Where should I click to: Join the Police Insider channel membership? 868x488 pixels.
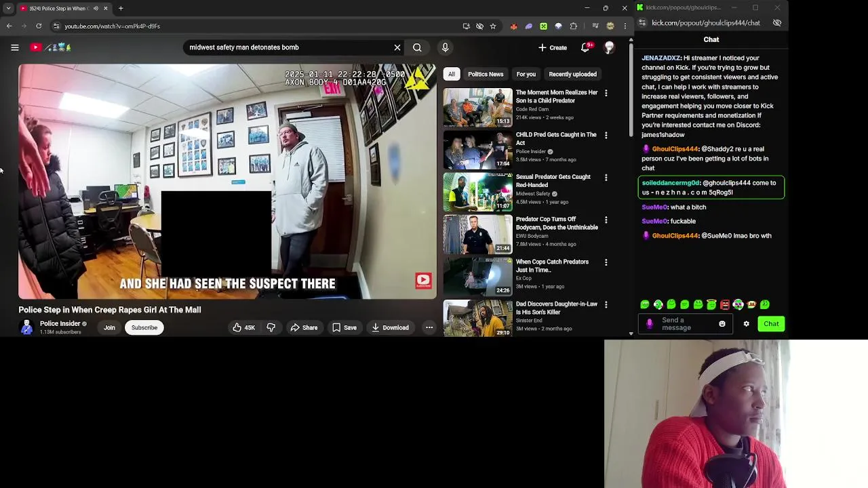click(109, 328)
